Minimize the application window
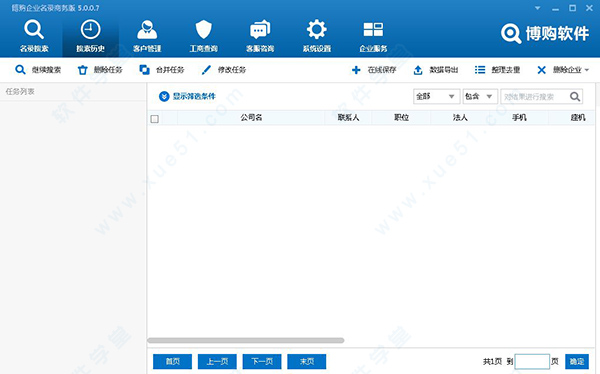The image size is (600, 374). pyautogui.click(x=555, y=8)
